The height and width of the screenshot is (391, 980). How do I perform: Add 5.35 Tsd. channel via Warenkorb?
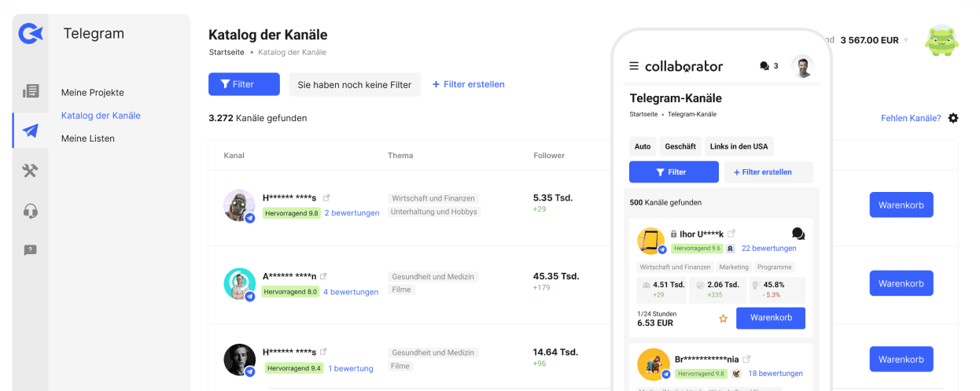click(901, 205)
